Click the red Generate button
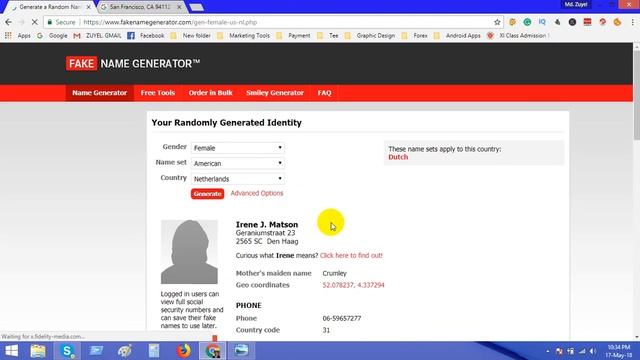This screenshot has width=640, height=360. pyautogui.click(x=207, y=193)
